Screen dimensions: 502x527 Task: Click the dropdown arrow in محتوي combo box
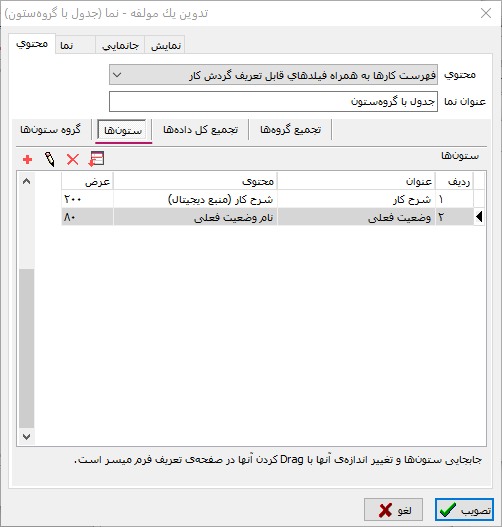117,75
